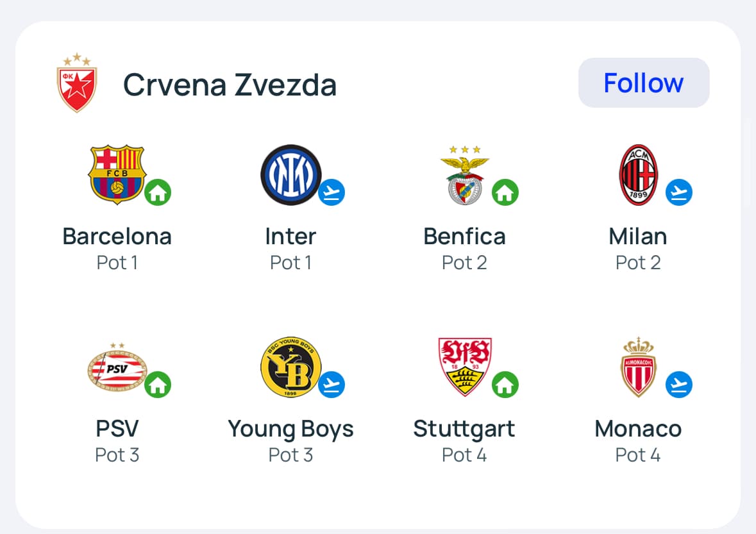Tap the home badge beside Benfica
Viewport: 756px width, 534px height.
pos(505,192)
